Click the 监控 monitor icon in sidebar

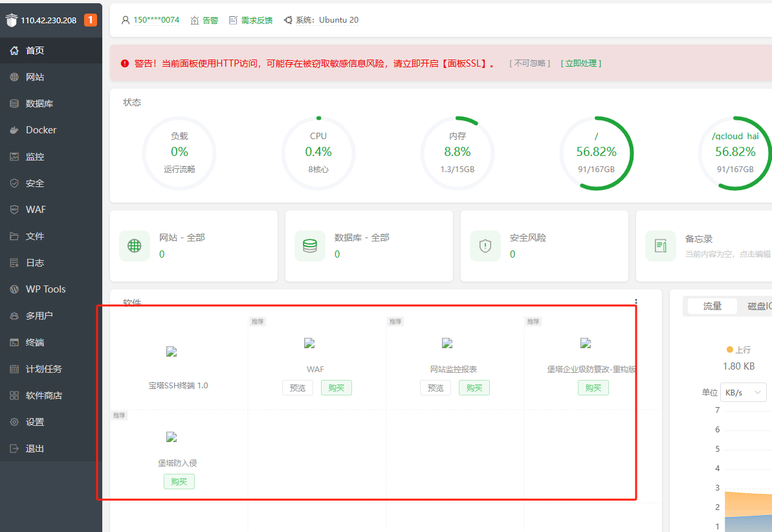click(14, 157)
